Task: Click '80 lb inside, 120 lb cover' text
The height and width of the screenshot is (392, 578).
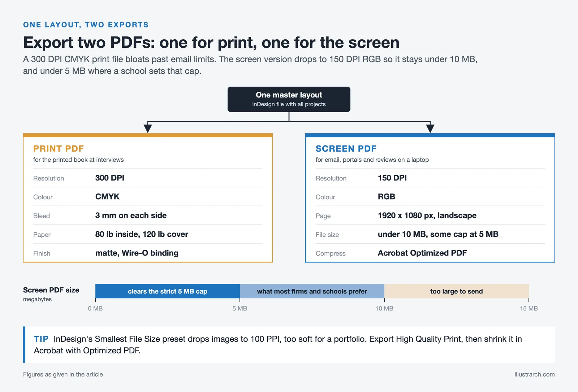Action: (x=142, y=234)
